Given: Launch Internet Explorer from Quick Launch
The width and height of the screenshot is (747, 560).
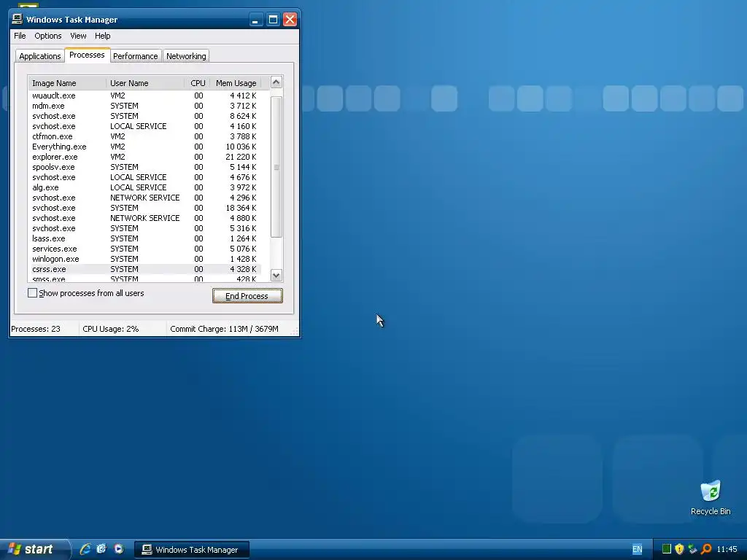Looking at the screenshot, I should (85, 549).
